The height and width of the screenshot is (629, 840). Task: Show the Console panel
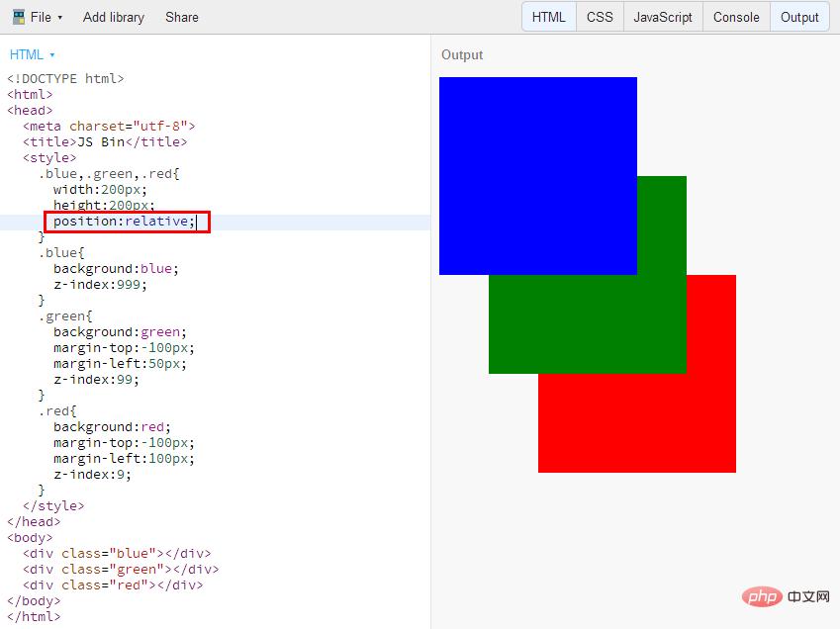[x=736, y=17]
